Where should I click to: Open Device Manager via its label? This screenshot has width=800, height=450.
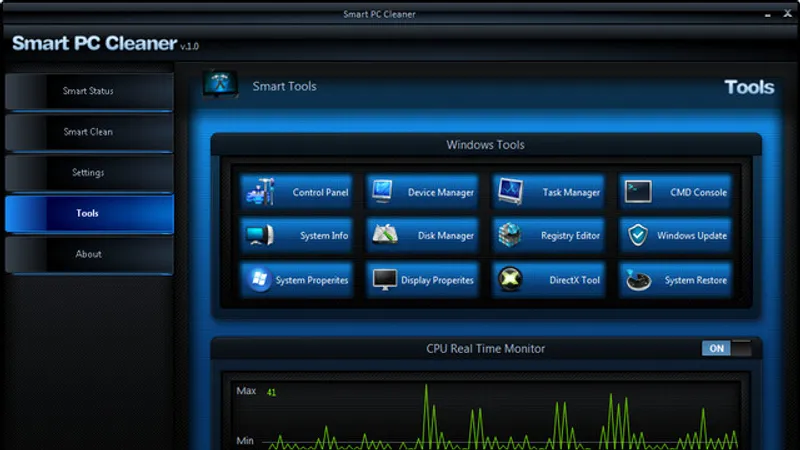click(x=441, y=192)
